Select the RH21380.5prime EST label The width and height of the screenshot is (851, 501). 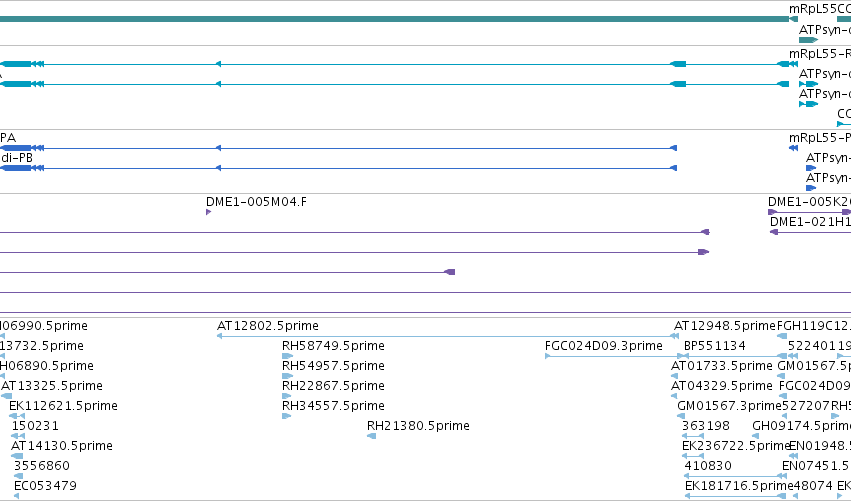[x=418, y=426]
